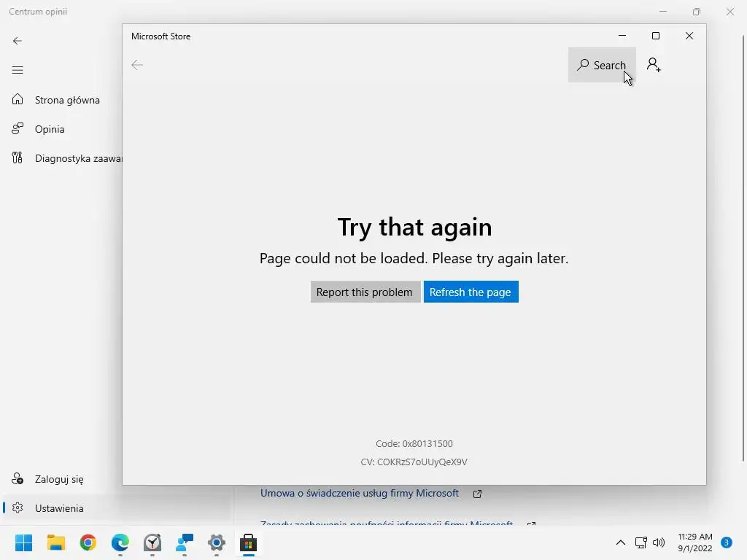Screen dimensions: 747x560
Task: Open Feedback Hub icon in taskbar
Action: click(x=185, y=542)
